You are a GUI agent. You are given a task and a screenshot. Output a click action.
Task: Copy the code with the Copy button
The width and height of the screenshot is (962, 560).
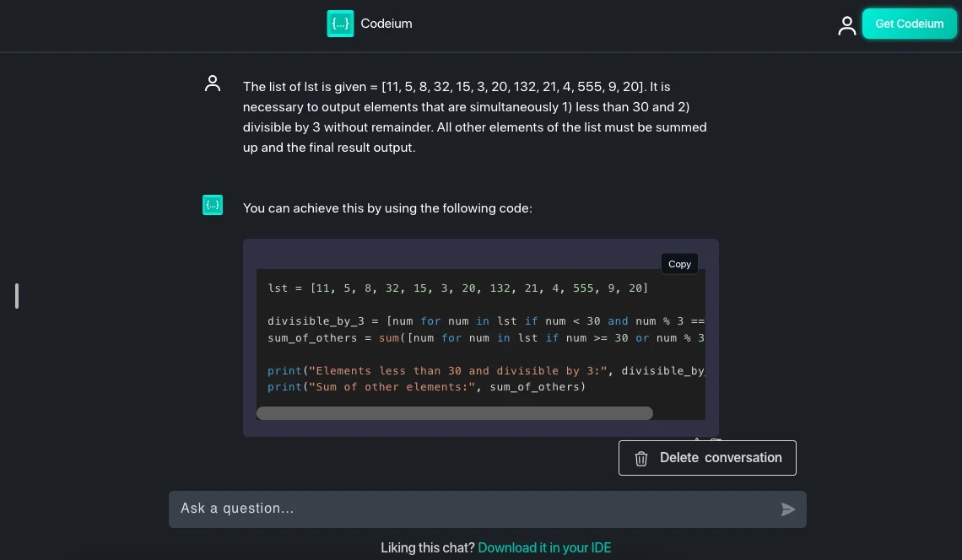(679, 263)
